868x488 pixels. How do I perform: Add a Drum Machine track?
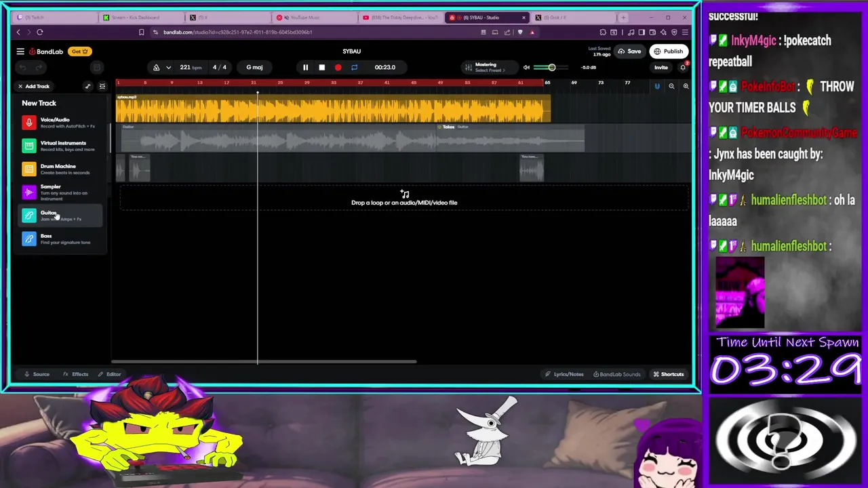(x=61, y=169)
